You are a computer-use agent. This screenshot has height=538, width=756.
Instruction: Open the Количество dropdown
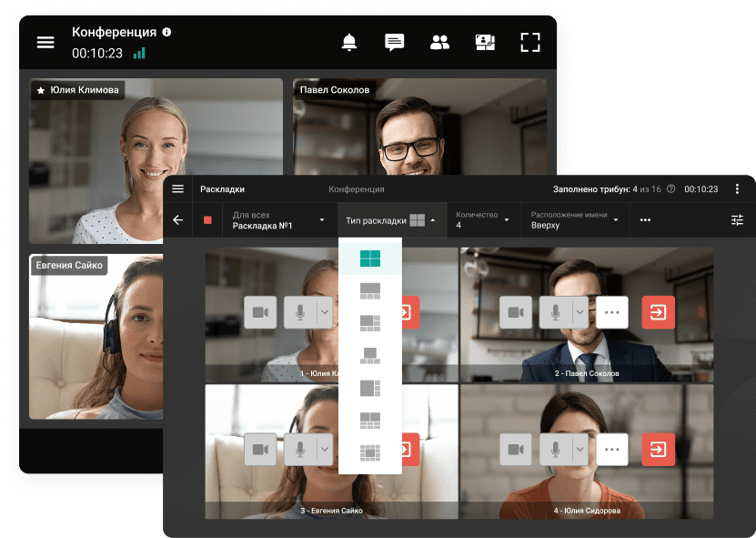(x=482, y=220)
